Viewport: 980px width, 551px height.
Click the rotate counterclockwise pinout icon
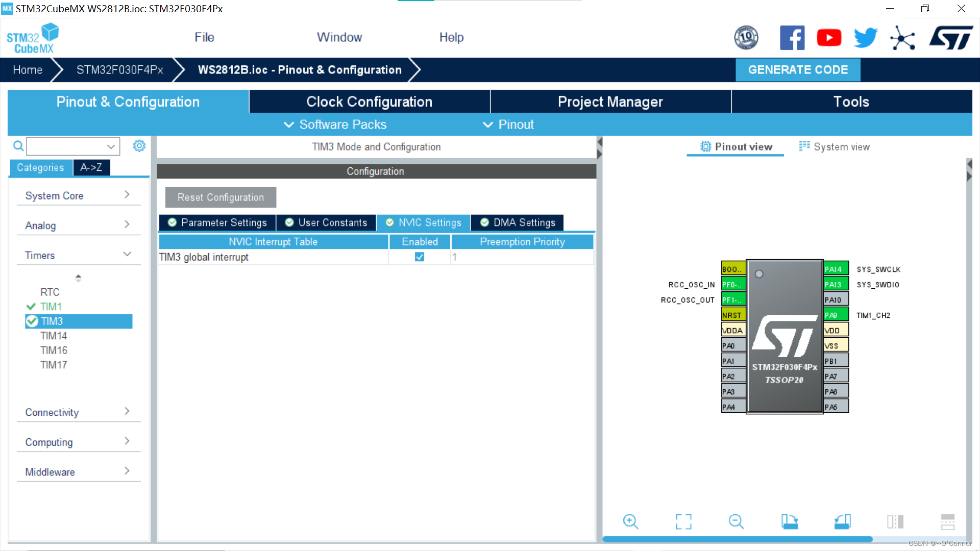coord(842,521)
